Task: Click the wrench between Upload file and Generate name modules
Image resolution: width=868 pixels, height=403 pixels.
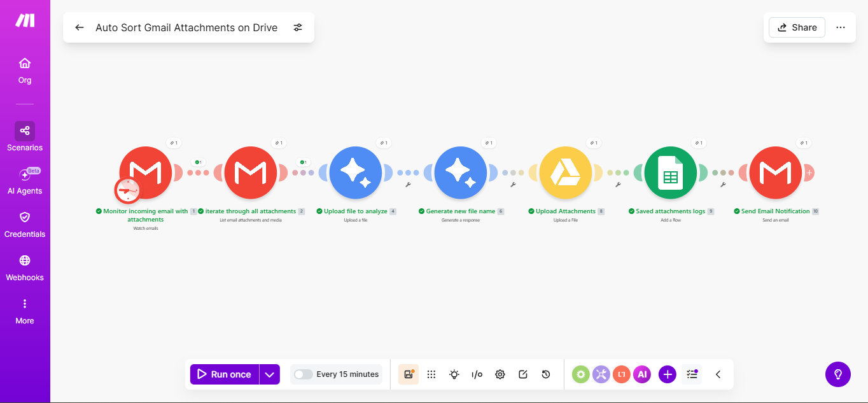Action: click(x=408, y=185)
